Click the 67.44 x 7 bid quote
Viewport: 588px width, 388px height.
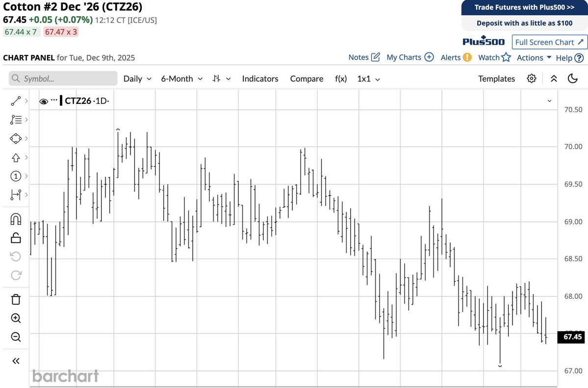coord(21,32)
